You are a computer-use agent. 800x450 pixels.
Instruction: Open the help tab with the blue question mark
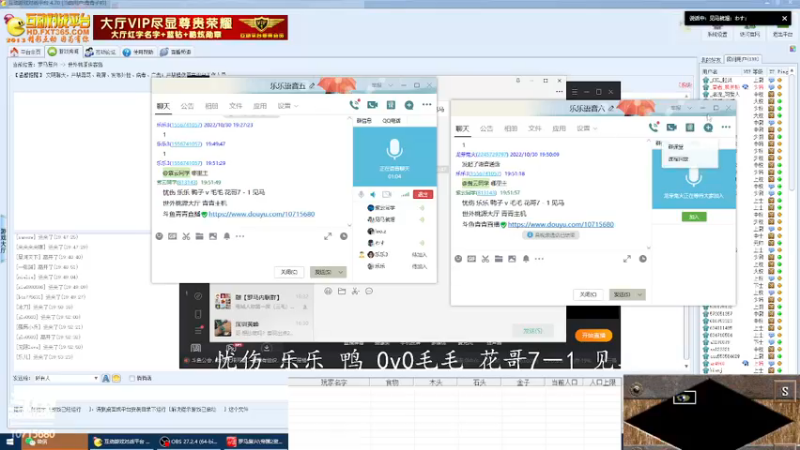[x=138, y=52]
